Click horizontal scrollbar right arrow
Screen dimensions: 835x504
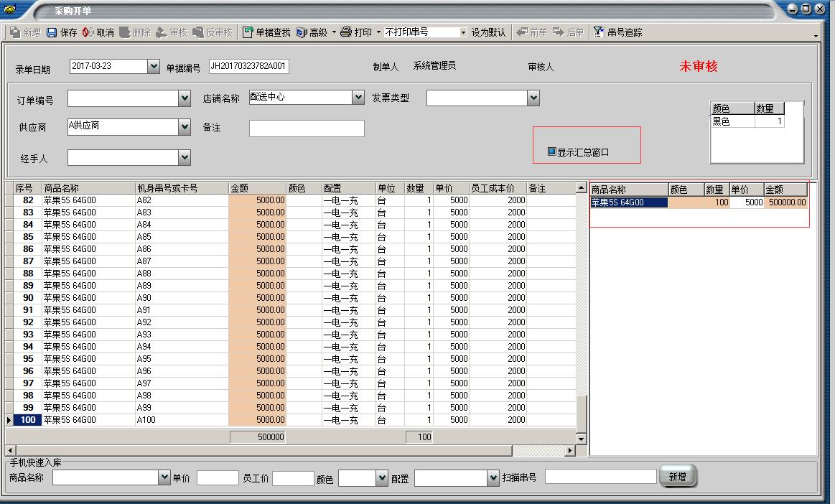(570, 451)
